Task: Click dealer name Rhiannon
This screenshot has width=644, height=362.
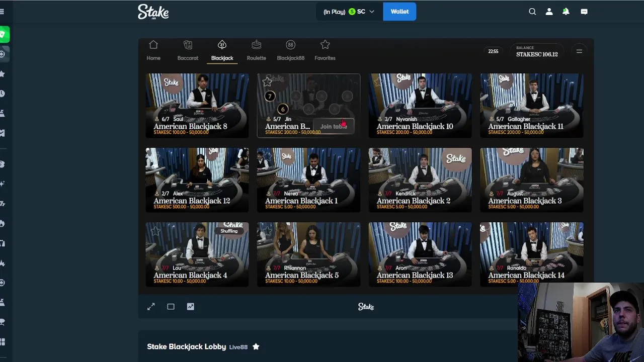Action: [295, 268]
